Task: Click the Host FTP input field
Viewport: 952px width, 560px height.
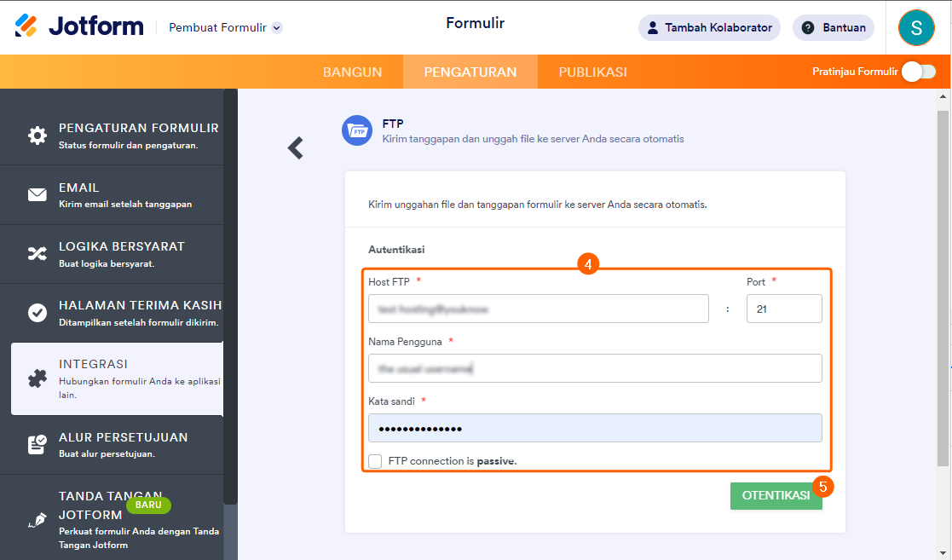Action: (538, 309)
